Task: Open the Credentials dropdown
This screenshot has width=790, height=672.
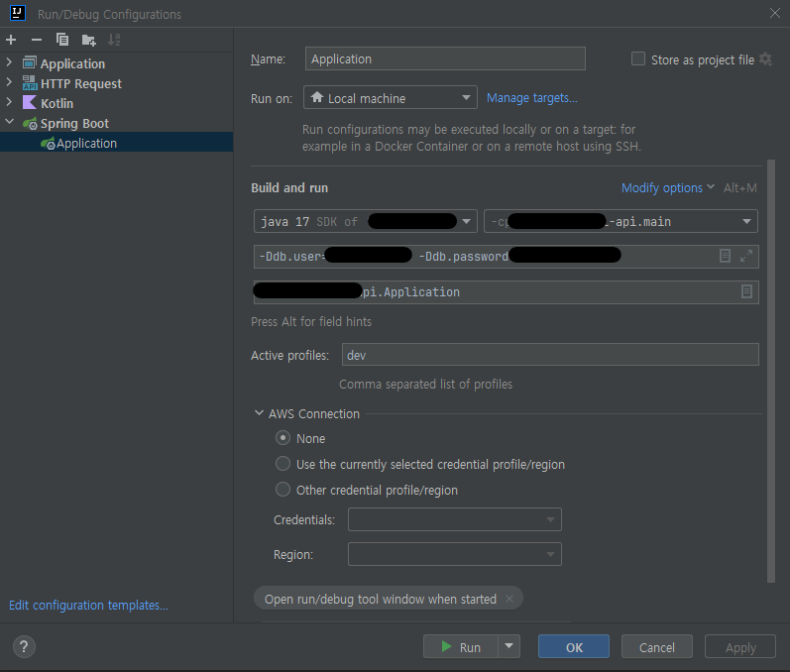Action: [454, 519]
